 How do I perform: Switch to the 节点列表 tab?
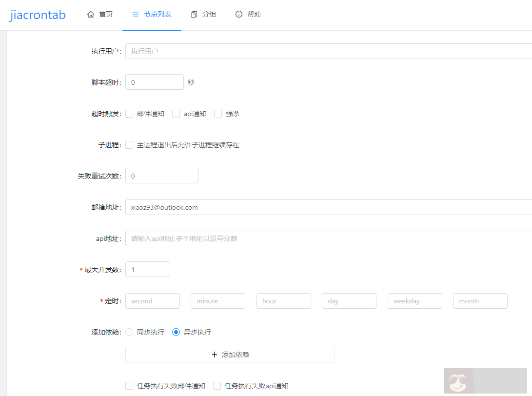click(x=152, y=15)
